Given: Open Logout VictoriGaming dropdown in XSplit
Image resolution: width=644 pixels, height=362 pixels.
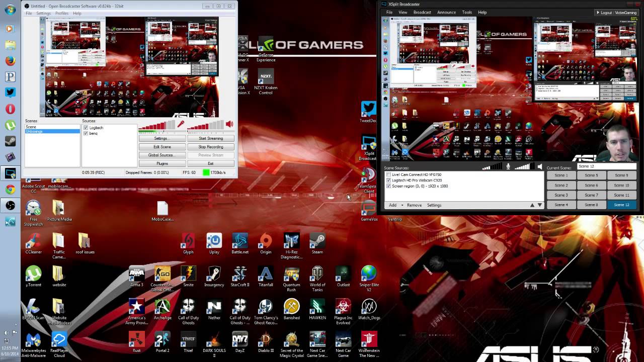Looking at the screenshot, I should click(617, 12).
